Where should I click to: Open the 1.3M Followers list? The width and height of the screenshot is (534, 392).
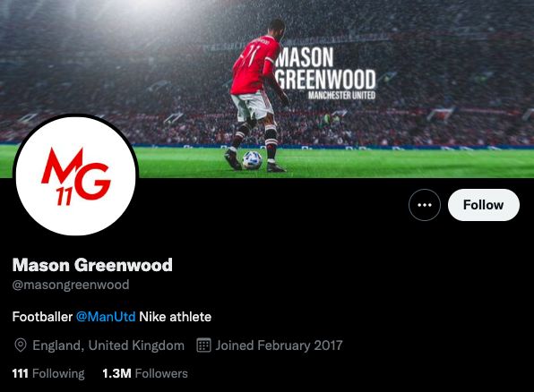coord(145,373)
